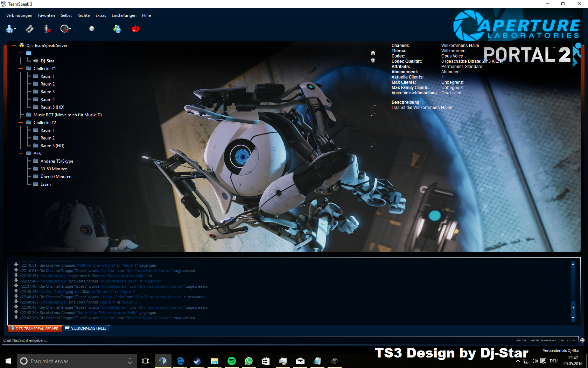Viewport: 588px width, 368px height.
Task: Click folder icon of Music BOT channel
Action: (x=29, y=115)
